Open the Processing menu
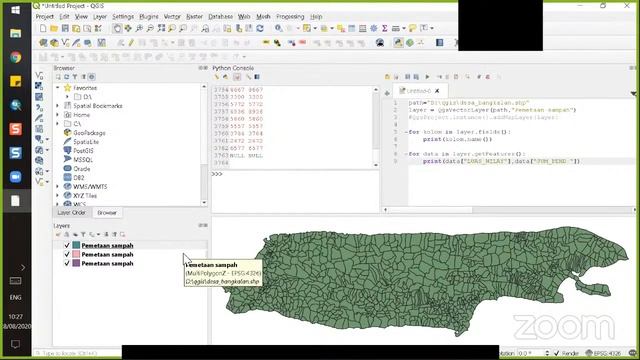640x360 pixels. click(290, 16)
